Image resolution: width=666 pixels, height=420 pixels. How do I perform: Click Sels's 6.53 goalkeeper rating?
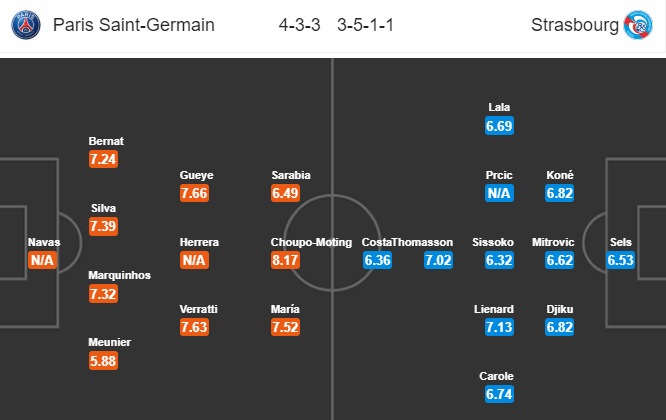[621, 260]
